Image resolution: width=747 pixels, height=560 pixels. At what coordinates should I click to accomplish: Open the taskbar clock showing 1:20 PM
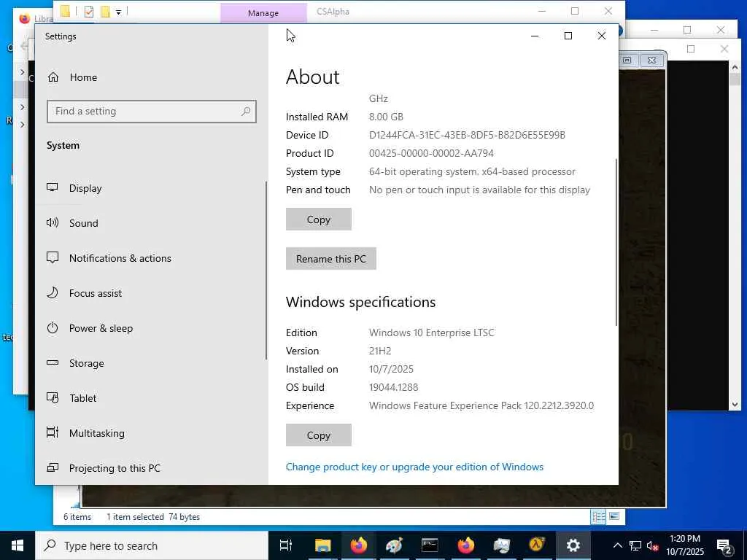pyautogui.click(x=684, y=545)
